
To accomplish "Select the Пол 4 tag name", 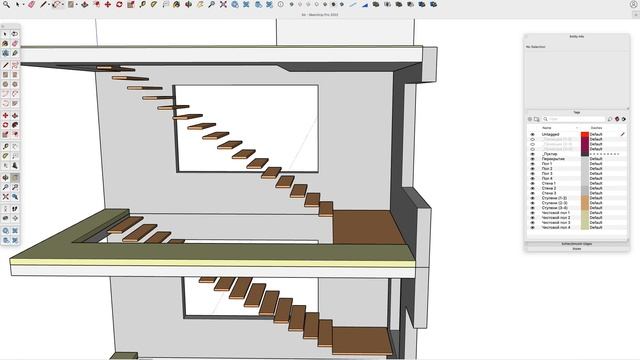I will tap(547, 178).
